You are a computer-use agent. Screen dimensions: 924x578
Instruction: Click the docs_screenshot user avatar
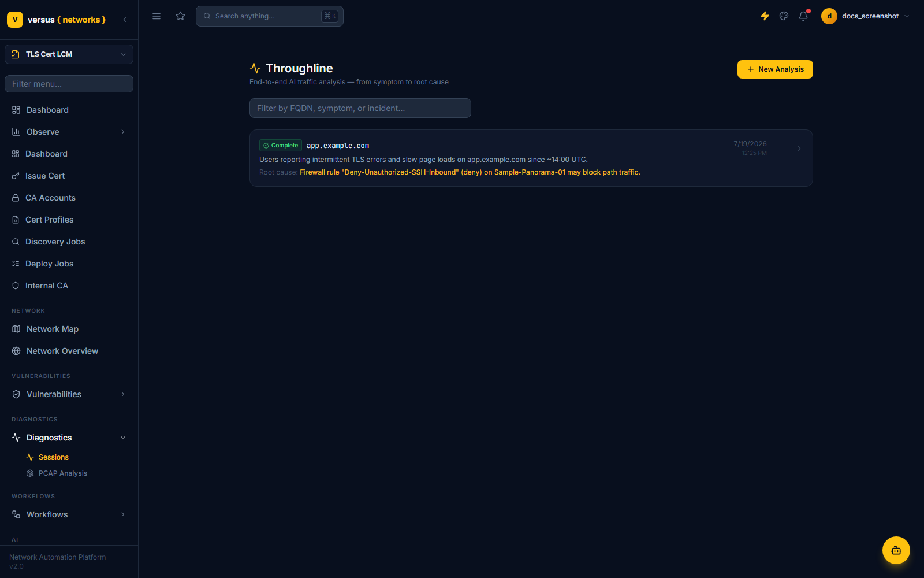(829, 16)
